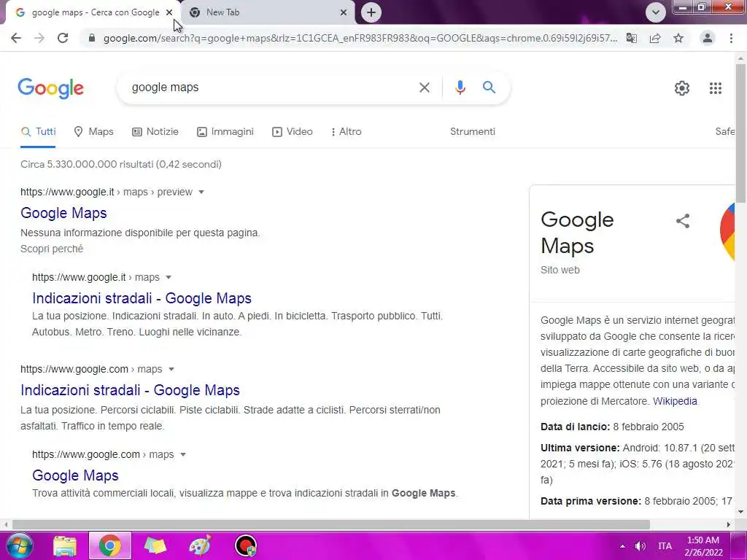Switch to the Maps search tab
The height and width of the screenshot is (560, 747).
(x=94, y=132)
